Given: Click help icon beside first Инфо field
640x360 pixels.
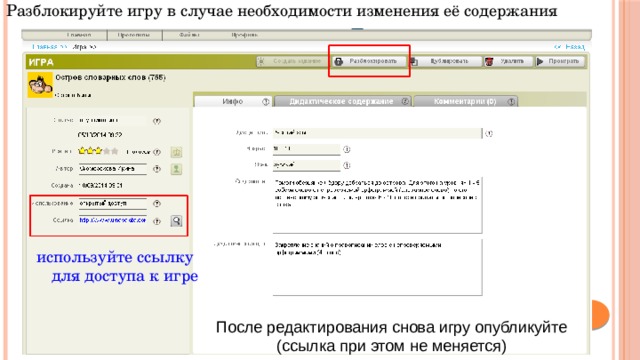Looking at the screenshot, I should coord(489,133).
